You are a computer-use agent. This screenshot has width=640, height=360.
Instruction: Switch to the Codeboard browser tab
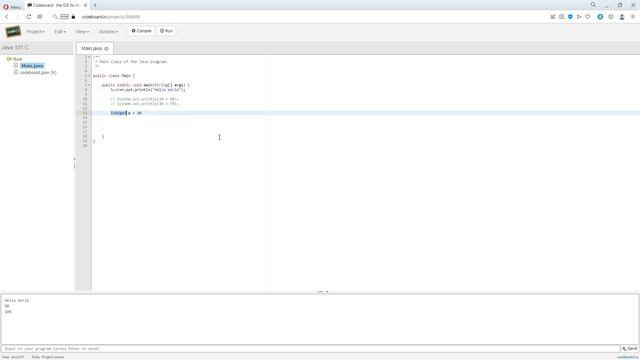point(56,5)
